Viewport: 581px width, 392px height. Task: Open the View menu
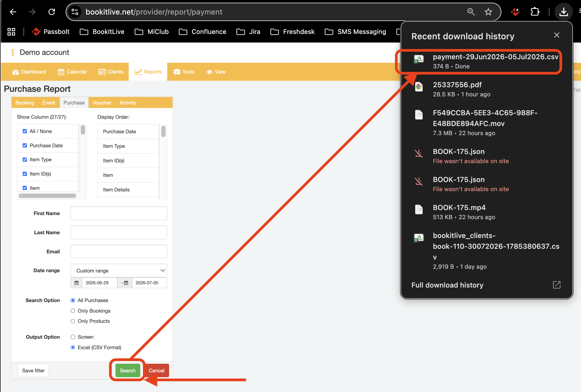click(x=216, y=72)
